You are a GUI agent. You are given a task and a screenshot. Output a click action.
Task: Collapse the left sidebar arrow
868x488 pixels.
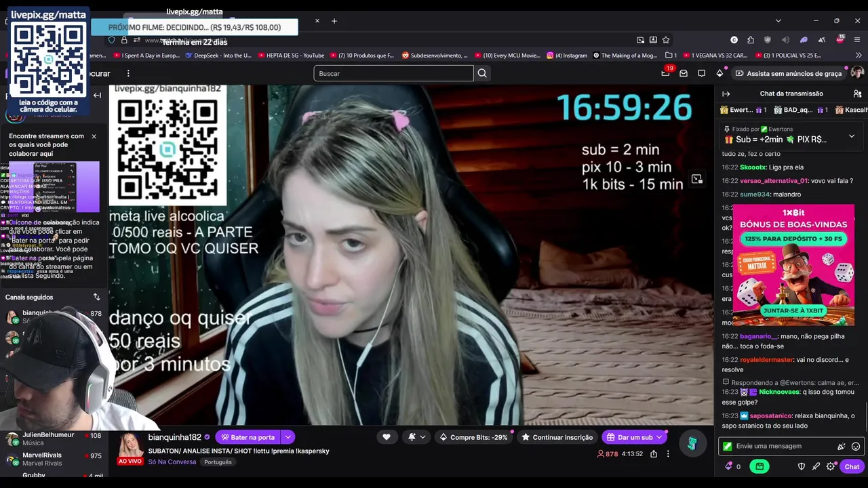point(97,96)
